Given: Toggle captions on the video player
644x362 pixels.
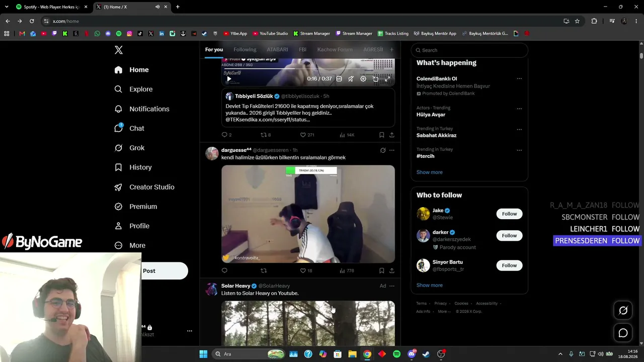Looking at the screenshot, I should [x=339, y=79].
